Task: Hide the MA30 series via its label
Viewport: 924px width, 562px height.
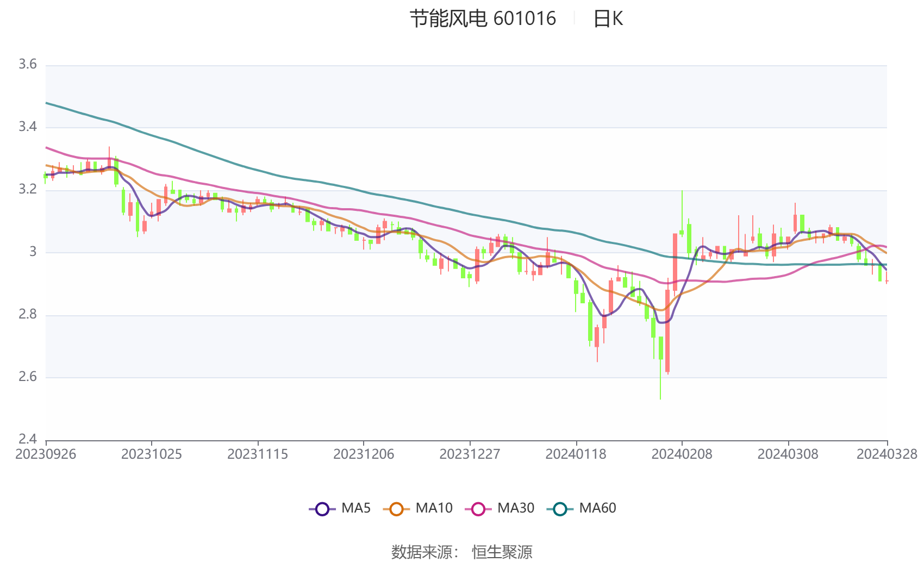Action: pos(516,508)
